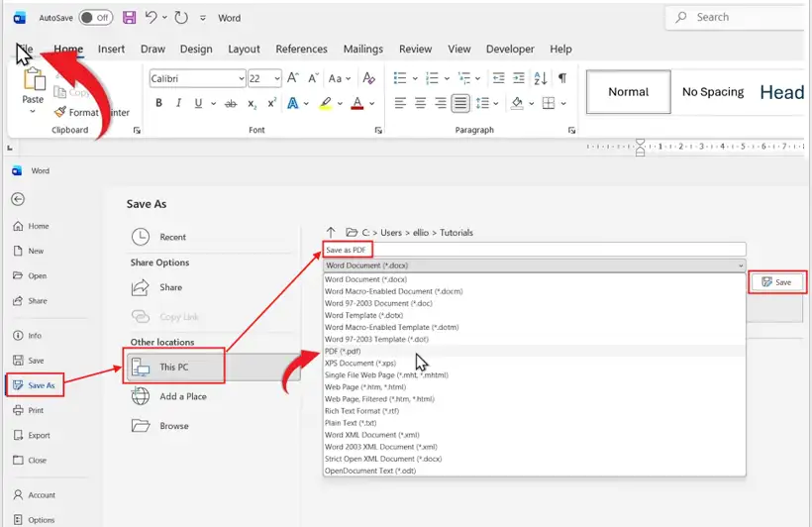
Task: Toggle Bold formatting
Action: point(159,103)
